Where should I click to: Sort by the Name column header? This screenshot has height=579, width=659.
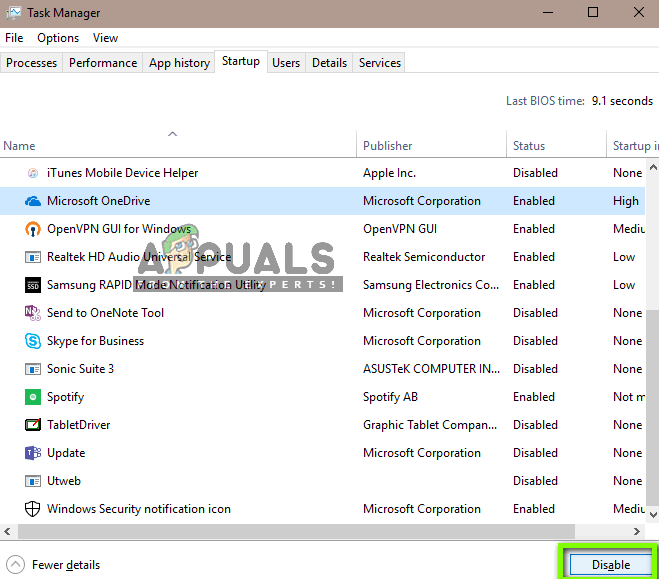(178, 145)
